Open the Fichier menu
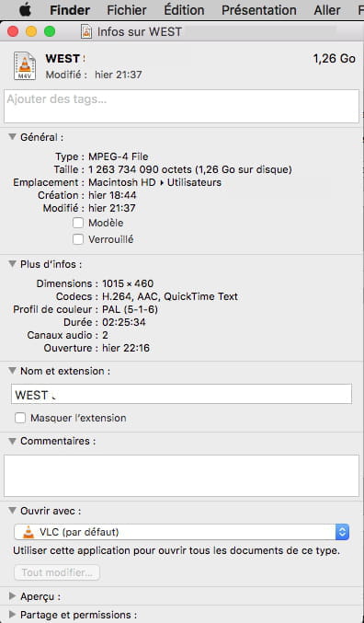 pos(127,10)
